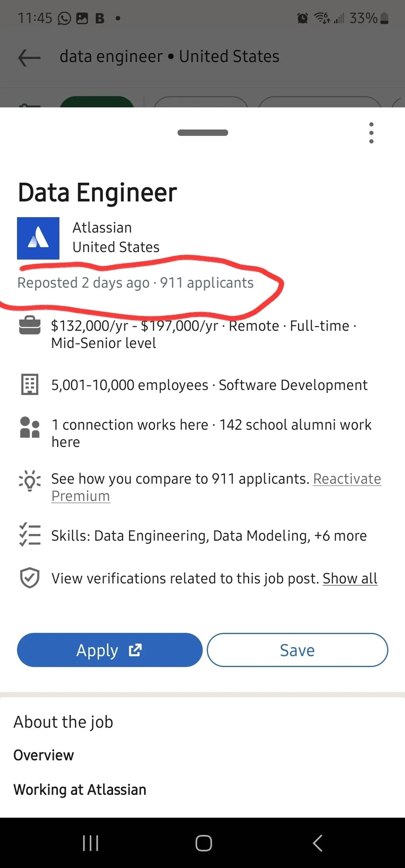Open the three-dot more options menu
Image resolution: width=405 pixels, height=868 pixels.
coord(371,133)
